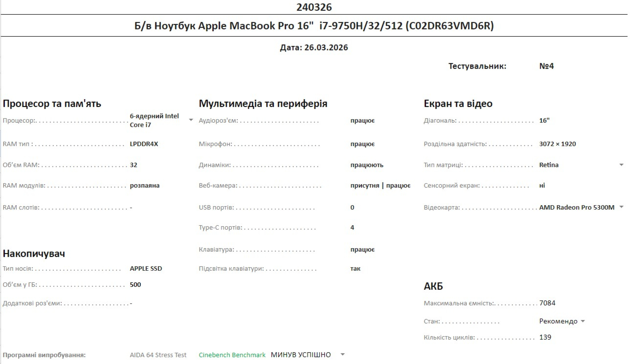
Task: Select the 'Retina' matrix type value
Action: (549, 165)
